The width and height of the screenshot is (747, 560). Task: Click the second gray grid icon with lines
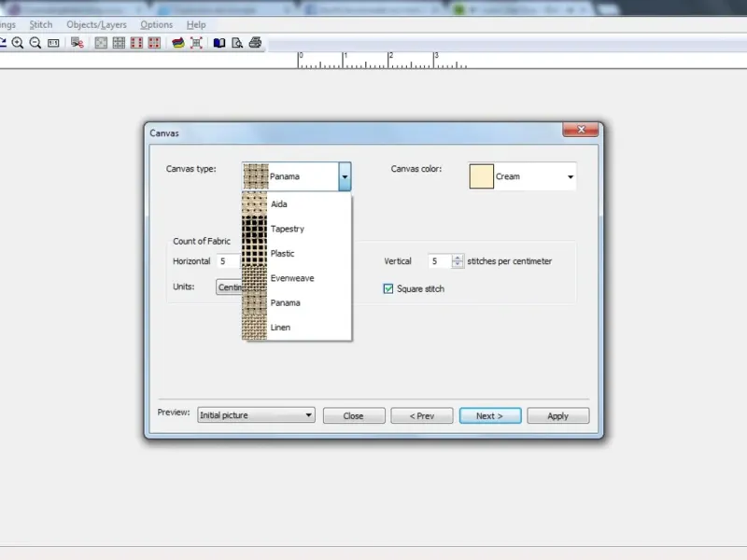[119, 43]
